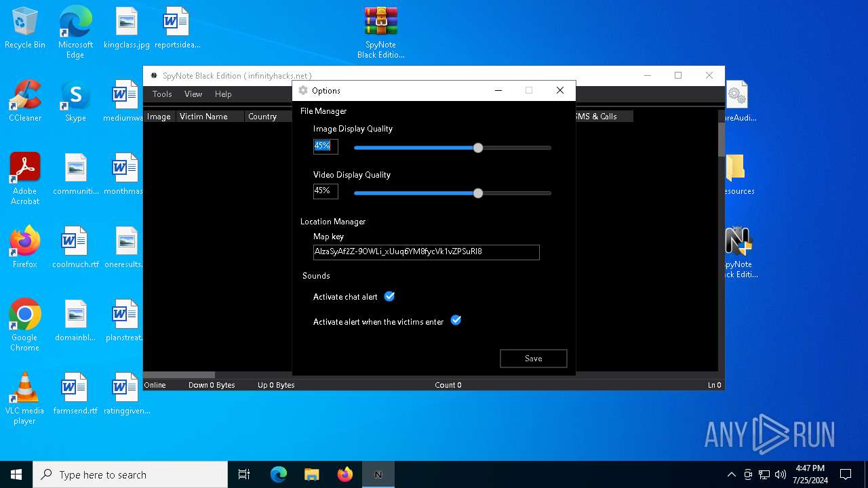Open the Firefox desktop shortcut
The height and width of the screenshot is (488, 868).
tap(25, 248)
